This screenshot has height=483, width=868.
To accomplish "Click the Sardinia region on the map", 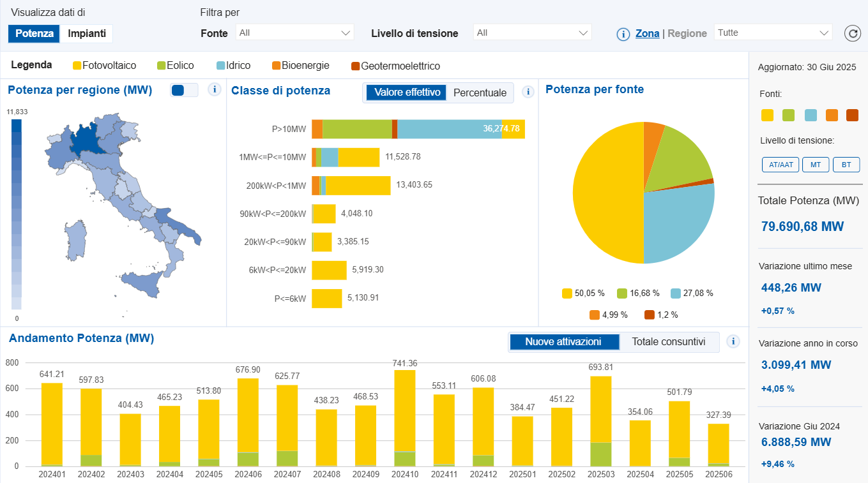I will [x=75, y=239].
